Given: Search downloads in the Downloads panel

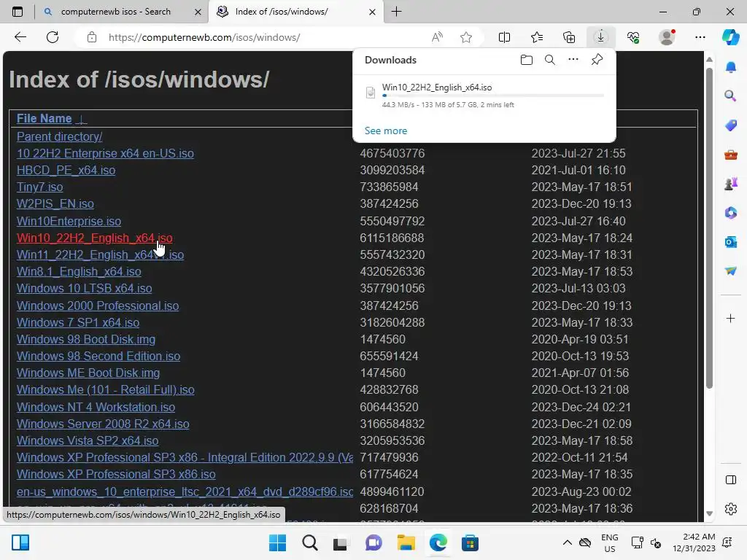Looking at the screenshot, I should pos(550,60).
